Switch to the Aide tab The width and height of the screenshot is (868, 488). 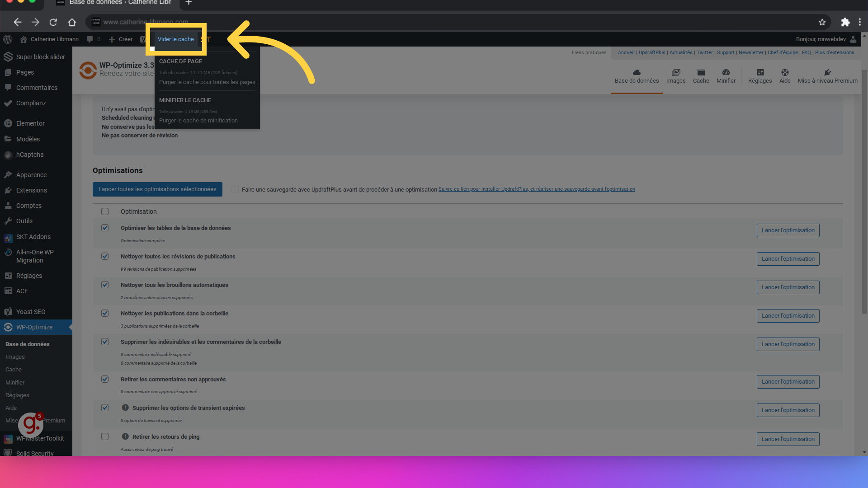785,76
